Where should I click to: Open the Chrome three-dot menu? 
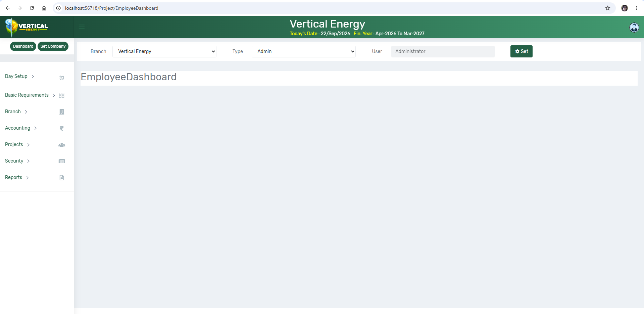637,8
